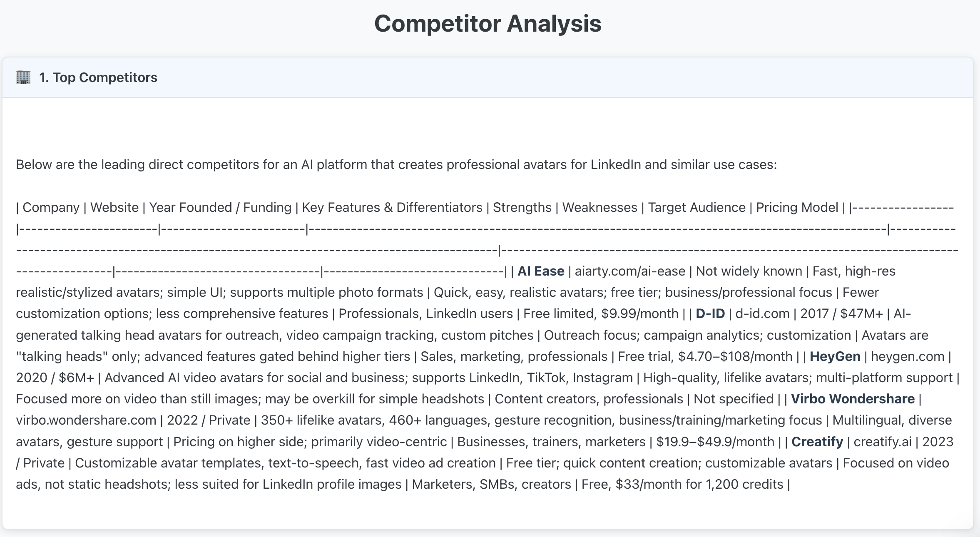
Task: Click the bold Creatify company name
Action: click(817, 442)
